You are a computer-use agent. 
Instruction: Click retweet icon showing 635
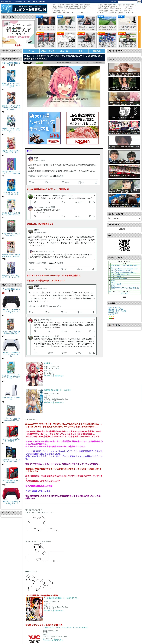click(x=46, y=312)
